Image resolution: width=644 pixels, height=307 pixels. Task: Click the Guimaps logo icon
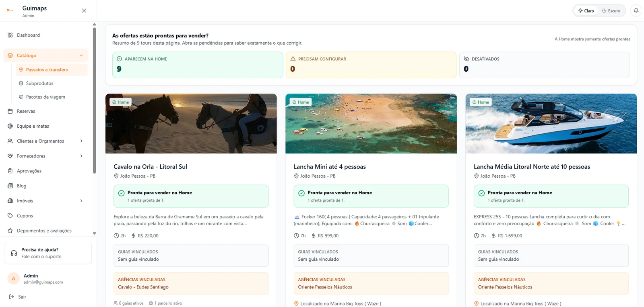pos(10,11)
